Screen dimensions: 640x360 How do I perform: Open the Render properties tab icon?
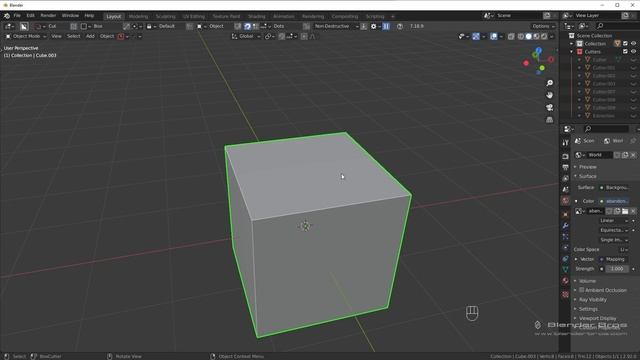tap(565, 156)
